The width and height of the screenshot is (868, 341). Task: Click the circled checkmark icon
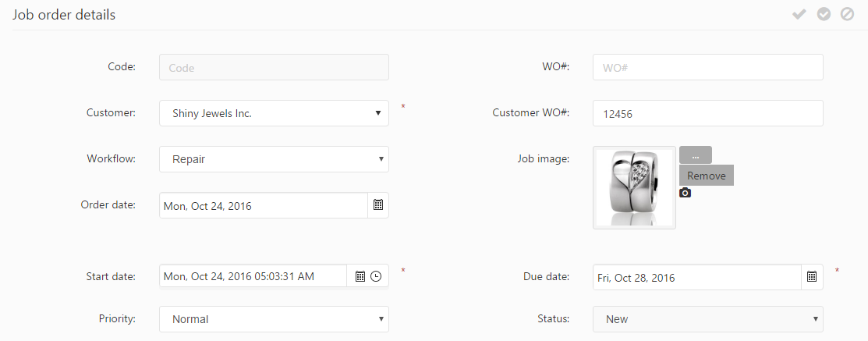tap(824, 14)
